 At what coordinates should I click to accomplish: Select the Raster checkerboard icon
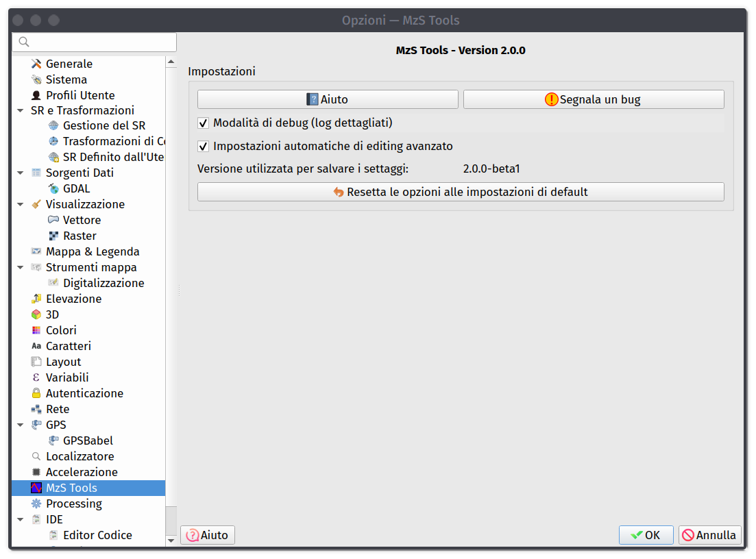point(53,236)
